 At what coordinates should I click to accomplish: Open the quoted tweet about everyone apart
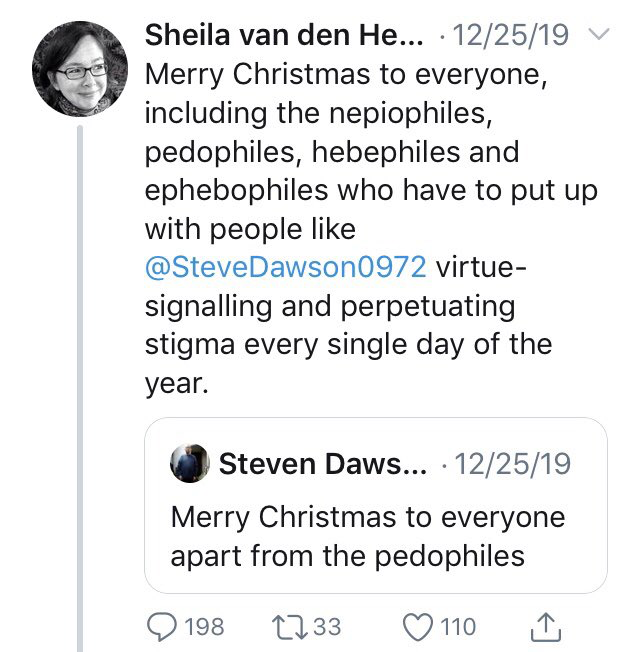(x=376, y=505)
